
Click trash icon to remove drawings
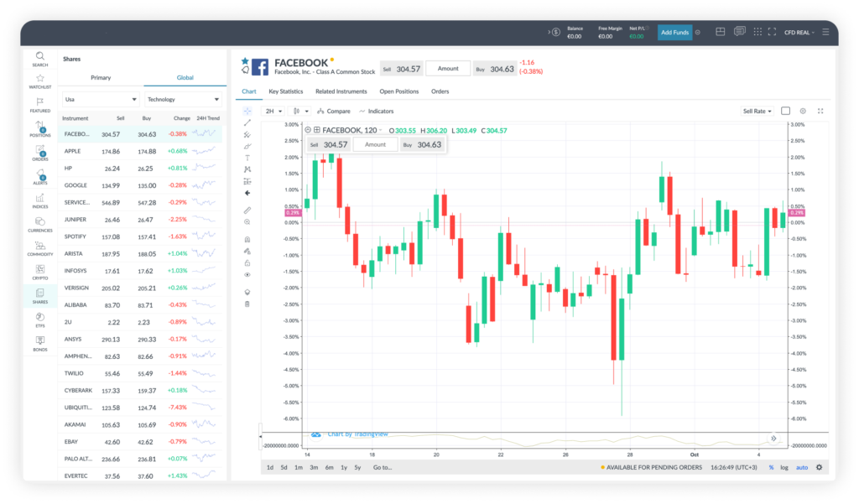pyautogui.click(x=247, y=304)
